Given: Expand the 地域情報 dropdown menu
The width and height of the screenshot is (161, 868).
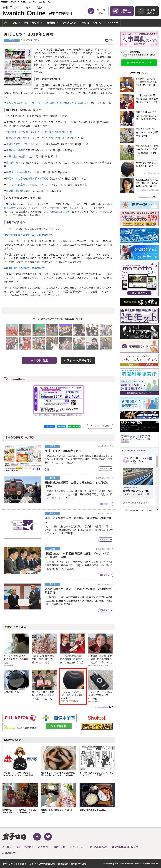Looking at the screenshot, I should click(x=51, y=23).
